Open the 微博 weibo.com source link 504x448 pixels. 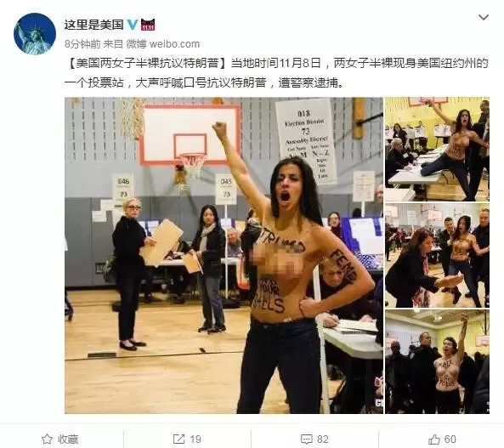[162, 44]
